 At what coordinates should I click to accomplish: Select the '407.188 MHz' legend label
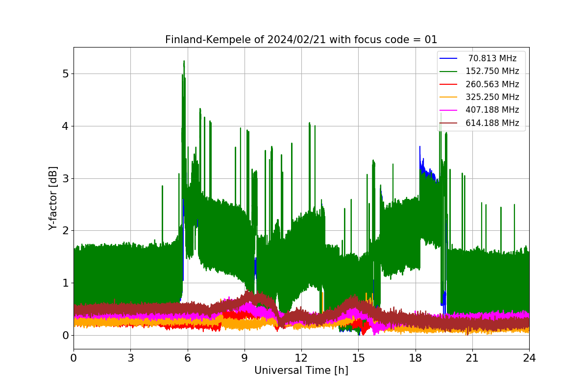tap(492, 110)
